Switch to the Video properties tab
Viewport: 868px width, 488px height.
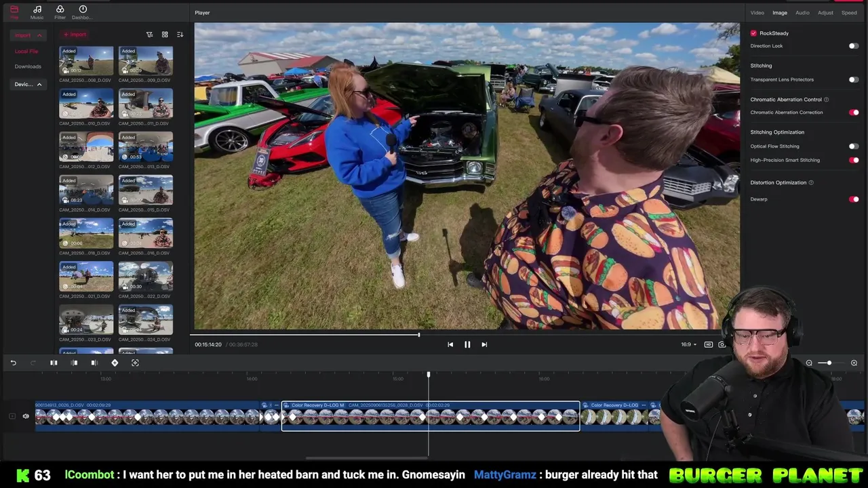tap(757, 13)
